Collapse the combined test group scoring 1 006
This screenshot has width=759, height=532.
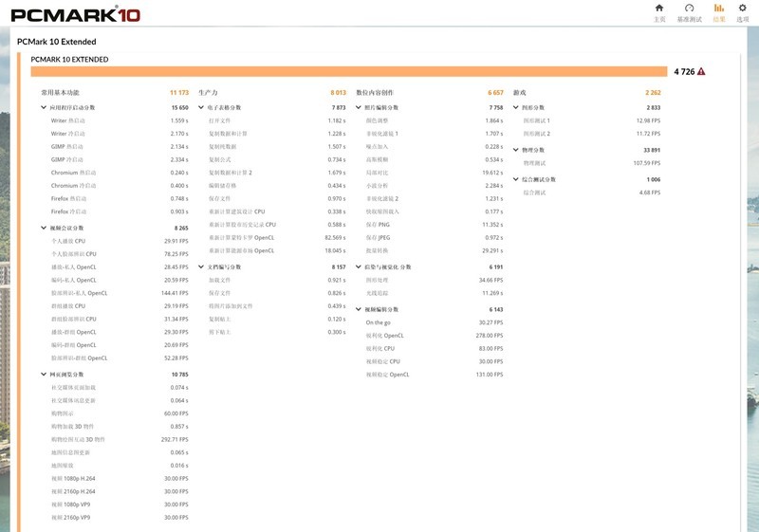515,179
